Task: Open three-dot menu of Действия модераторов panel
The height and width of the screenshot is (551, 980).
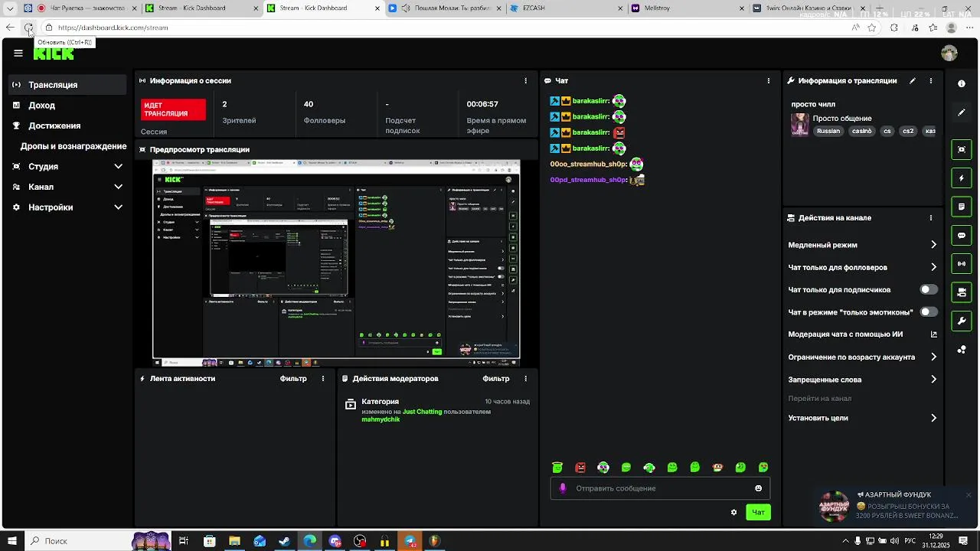Action: point(525,379)
